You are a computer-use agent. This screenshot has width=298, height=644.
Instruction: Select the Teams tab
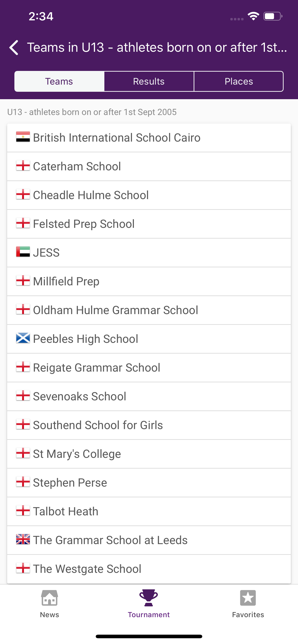tap(59, 81)
